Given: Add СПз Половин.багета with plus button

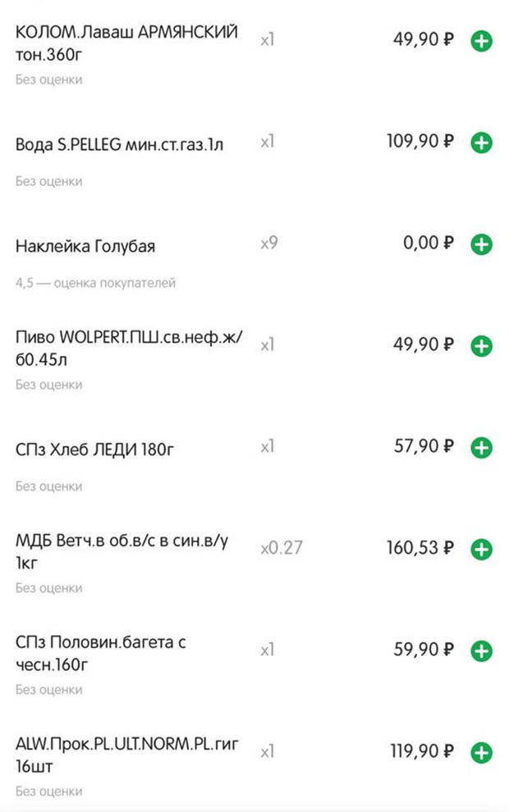Looking at the screenshot, I should (x=481, y=651).
